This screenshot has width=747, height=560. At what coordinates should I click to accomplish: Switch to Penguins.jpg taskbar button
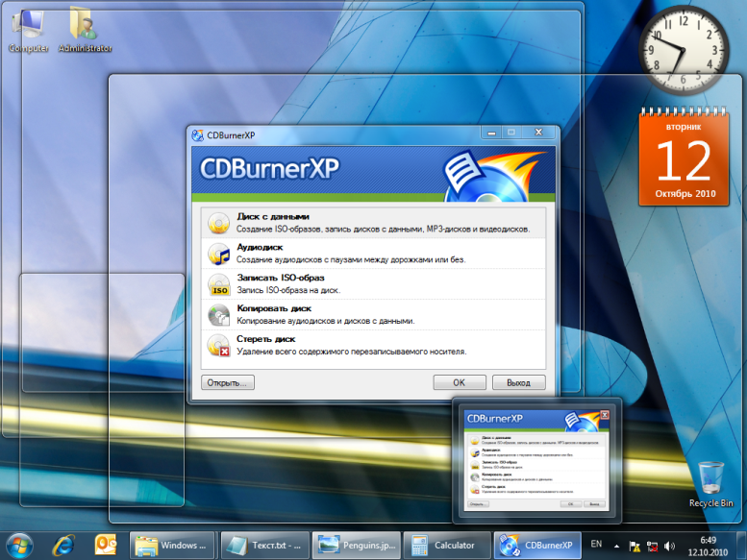coord(357,546)
